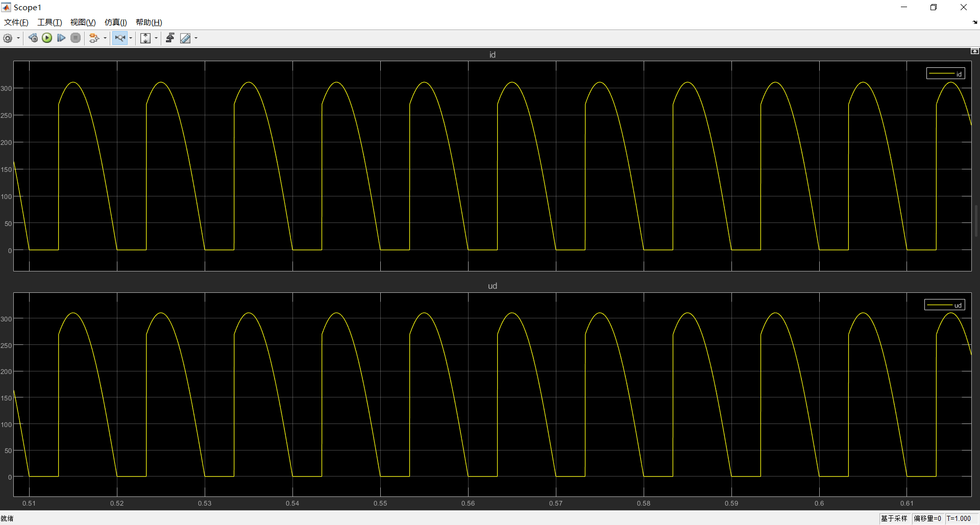This screenshot has height=525, width=980.
Task: Open the 帮助(H) menu
Action: [x=149, y=22]
